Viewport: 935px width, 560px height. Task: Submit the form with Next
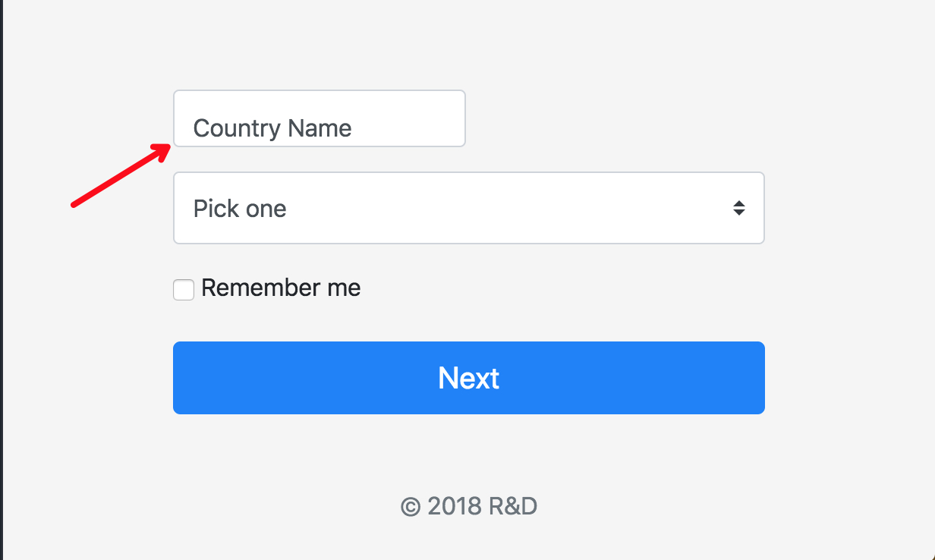468,378
